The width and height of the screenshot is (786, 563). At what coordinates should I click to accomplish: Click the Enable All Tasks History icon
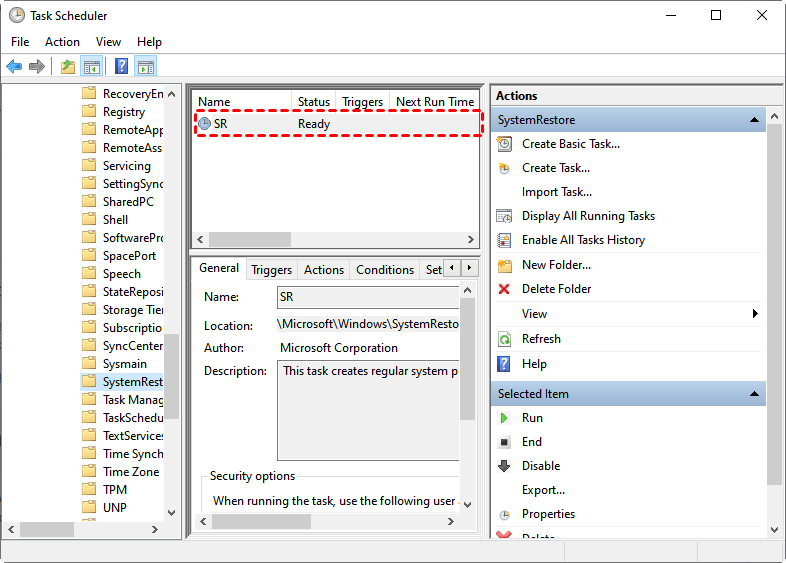(x=504, y=240)
